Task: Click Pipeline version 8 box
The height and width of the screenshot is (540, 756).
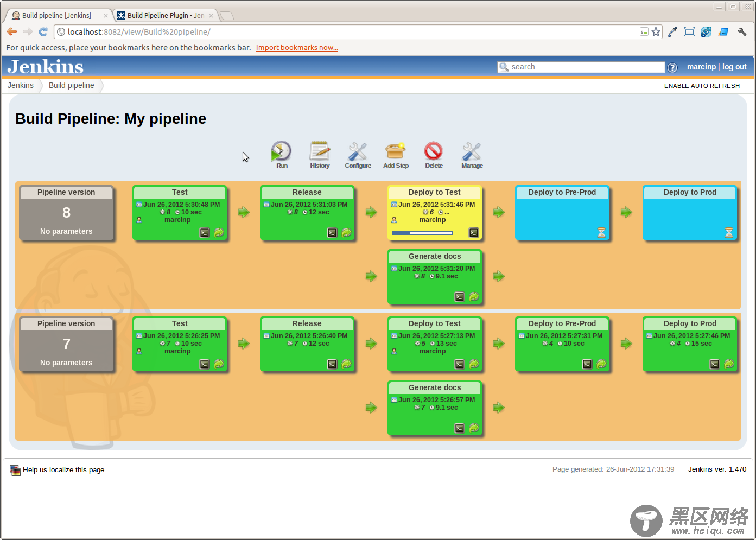Action: [66, 213]
